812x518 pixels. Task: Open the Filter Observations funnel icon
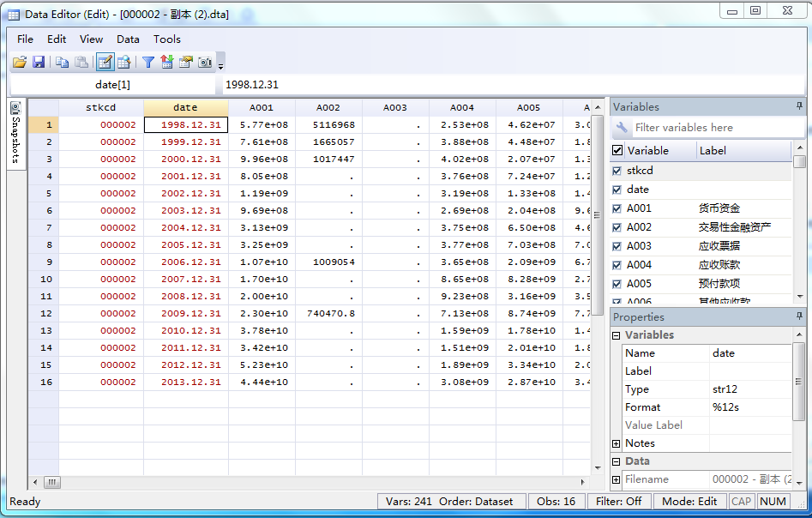pos(147,62)
